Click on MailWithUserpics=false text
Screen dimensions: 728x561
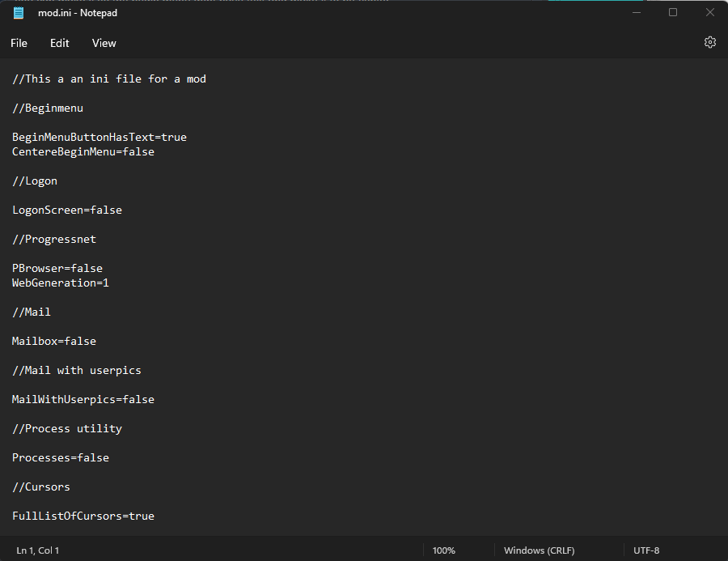83,400
